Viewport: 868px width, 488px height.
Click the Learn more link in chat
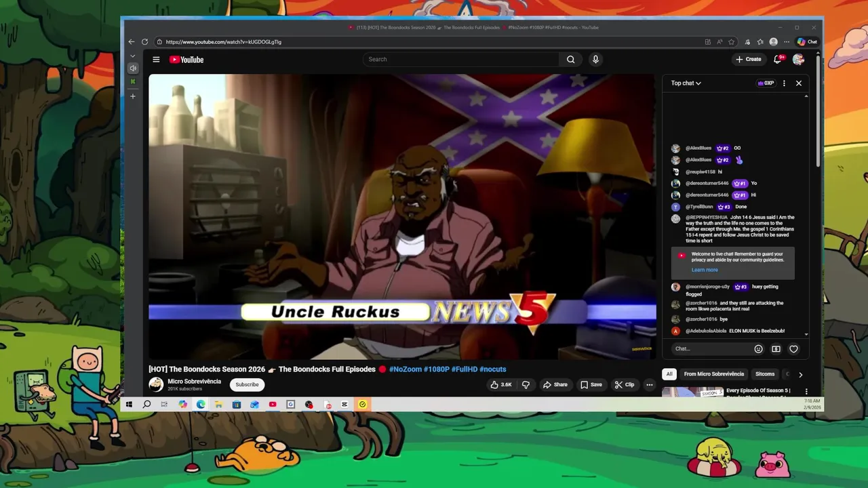click(x=705, y=270)
